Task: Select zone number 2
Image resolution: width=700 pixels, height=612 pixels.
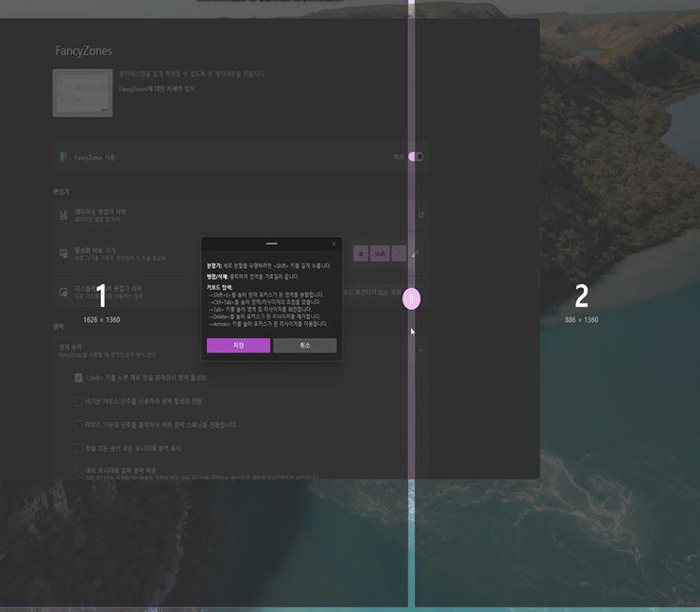Action: 581,296
